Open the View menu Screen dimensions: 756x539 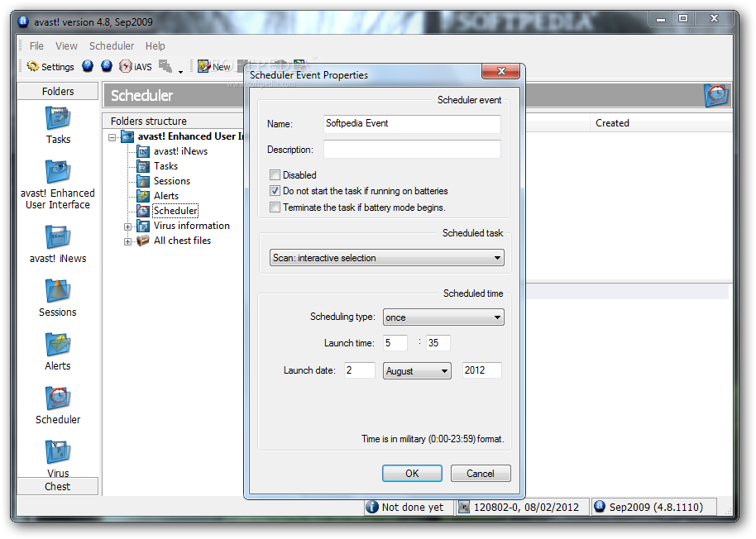(66, 46)
